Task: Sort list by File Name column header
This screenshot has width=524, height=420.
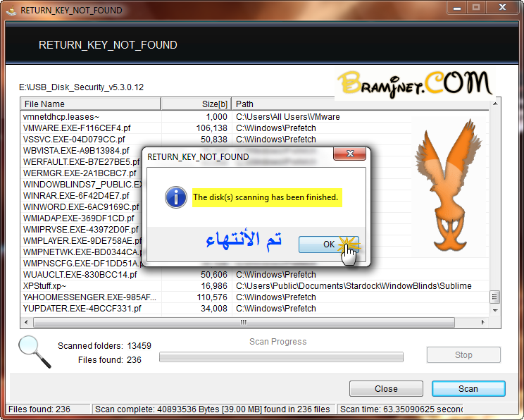Action: (91, 104)
